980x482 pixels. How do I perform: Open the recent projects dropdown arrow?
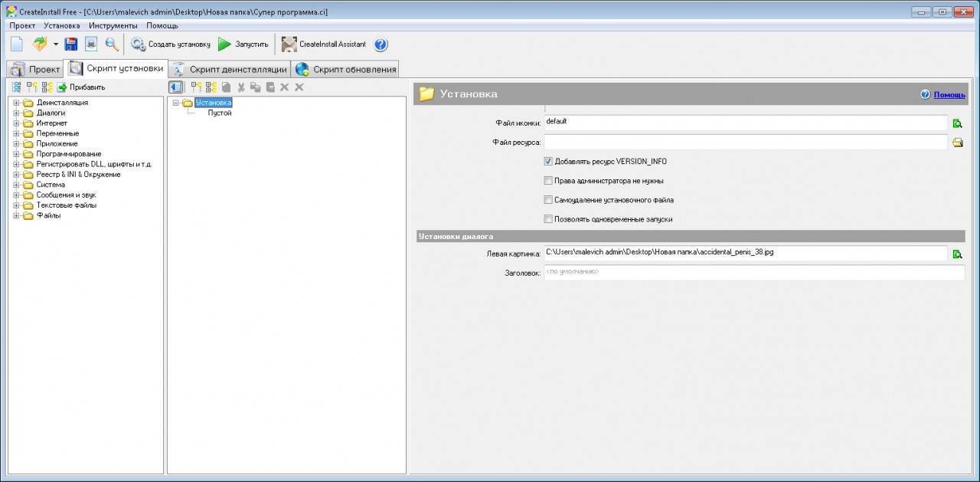click(x=55, y=44)
